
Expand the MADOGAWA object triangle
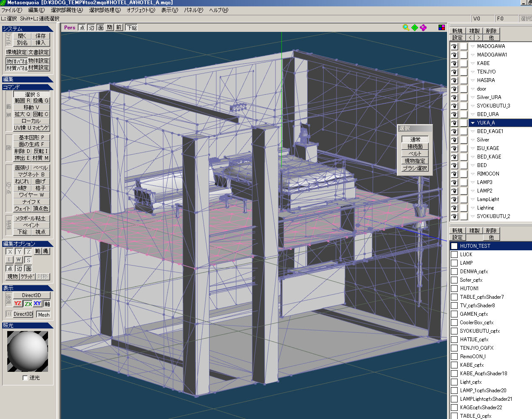coord(473,46)
